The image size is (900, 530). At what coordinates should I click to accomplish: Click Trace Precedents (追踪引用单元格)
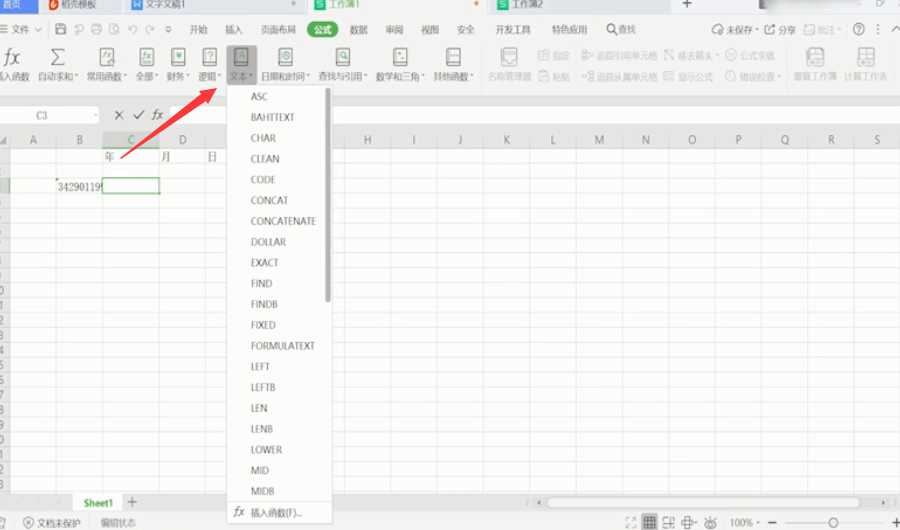point(619,55)
